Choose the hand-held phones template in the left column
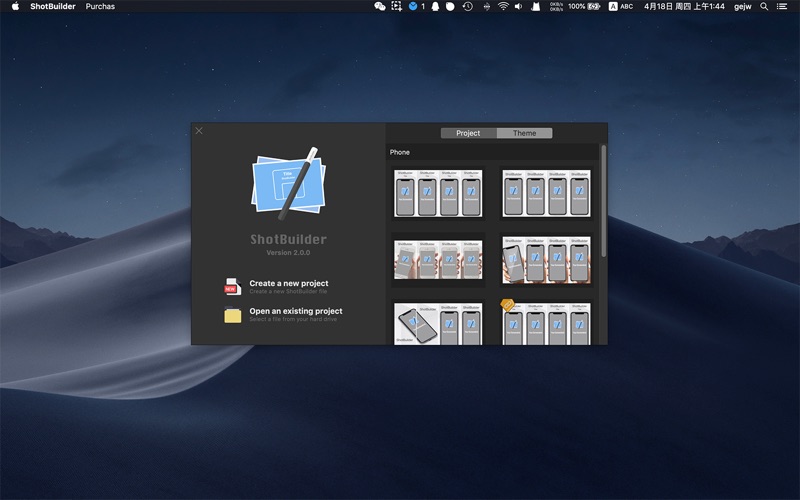Viewport: 800px width, 500px height. [x=438, y=260]
